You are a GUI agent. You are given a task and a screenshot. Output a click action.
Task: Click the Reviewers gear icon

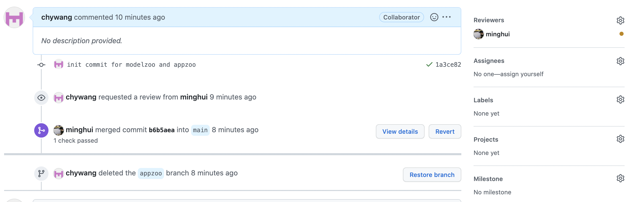(x=620, y=20)
